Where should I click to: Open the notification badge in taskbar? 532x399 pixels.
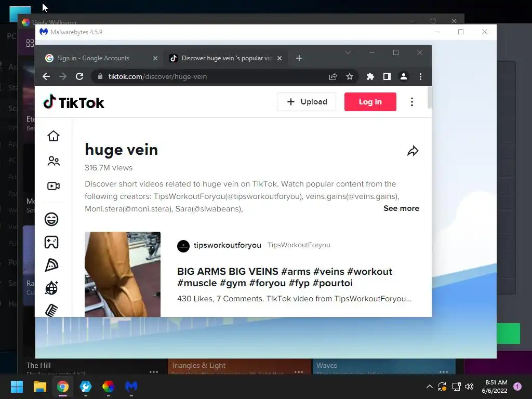point(517,387)
